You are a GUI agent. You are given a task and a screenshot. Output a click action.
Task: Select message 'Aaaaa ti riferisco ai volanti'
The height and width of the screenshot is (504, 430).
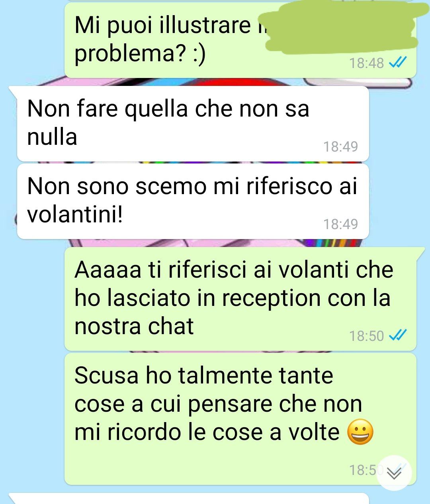240,299
